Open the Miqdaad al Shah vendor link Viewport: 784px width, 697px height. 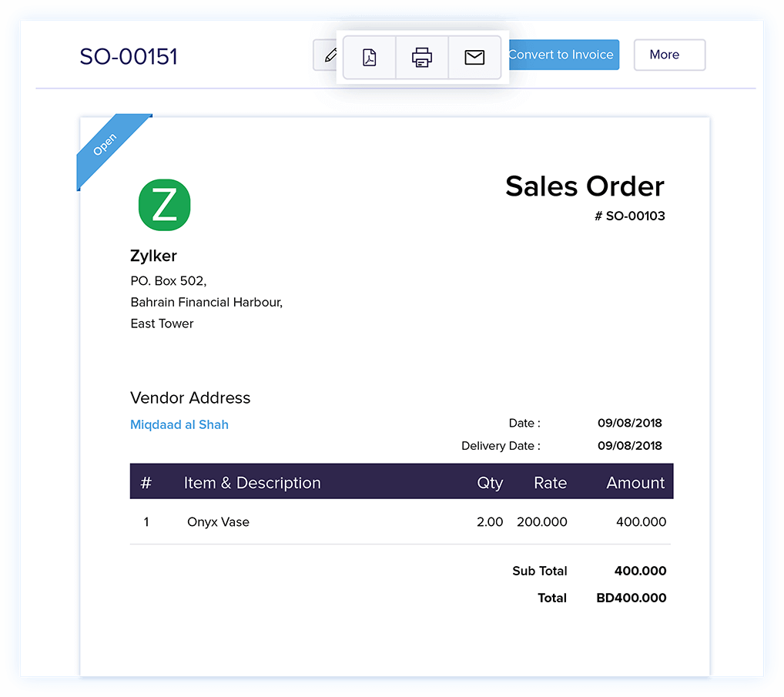(x=179, y=424)
